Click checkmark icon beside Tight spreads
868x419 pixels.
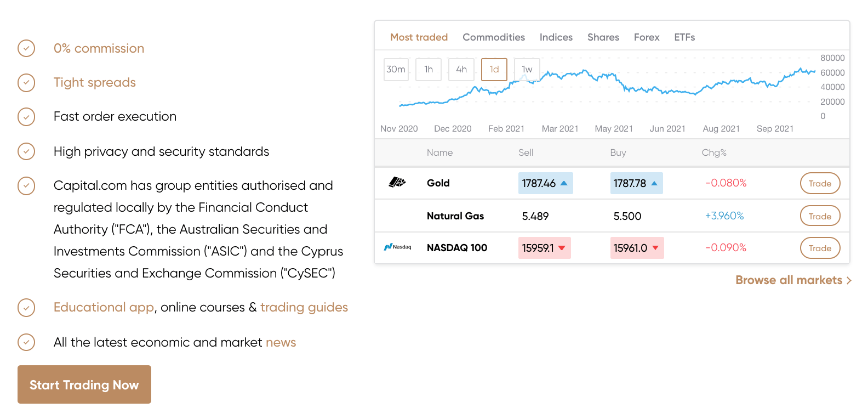coord(26,82)
